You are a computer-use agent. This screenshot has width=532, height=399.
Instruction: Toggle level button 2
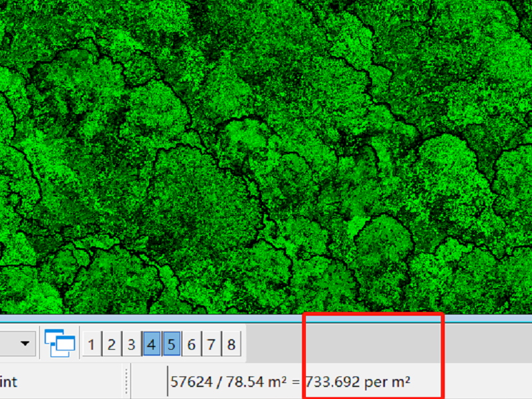pos(111,344)
